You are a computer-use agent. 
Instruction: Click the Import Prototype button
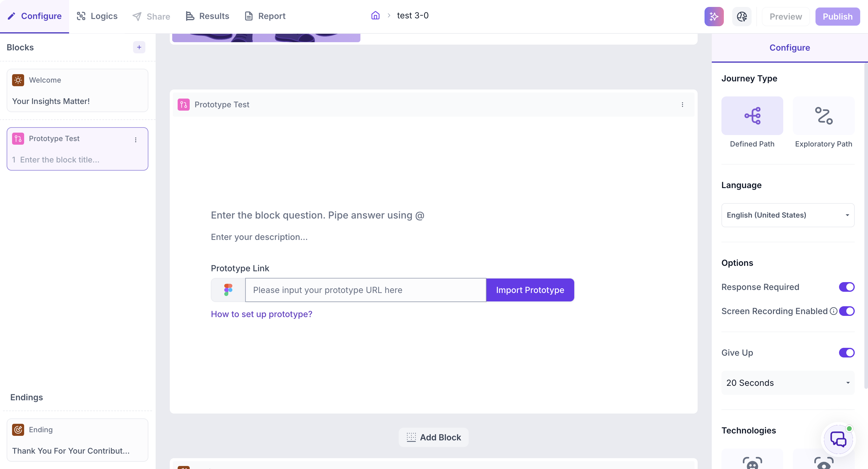click(x=530, y=290)
